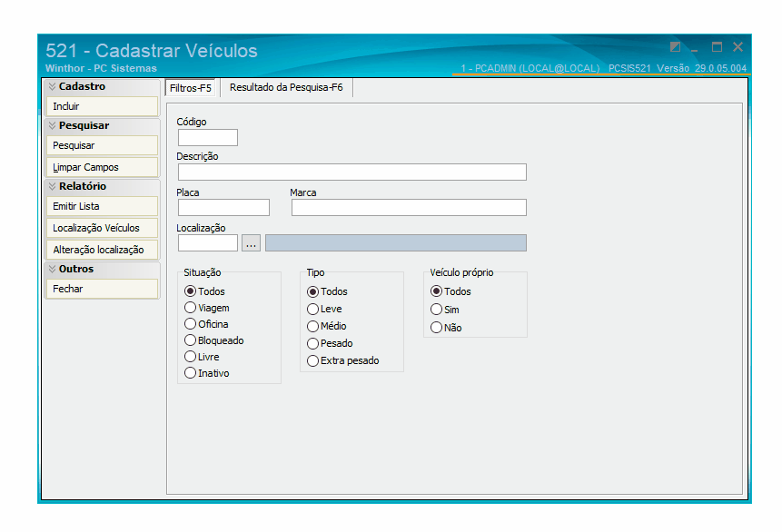
Task: Collapse the Relatório section chevron
Action: (x=53, y=186)
